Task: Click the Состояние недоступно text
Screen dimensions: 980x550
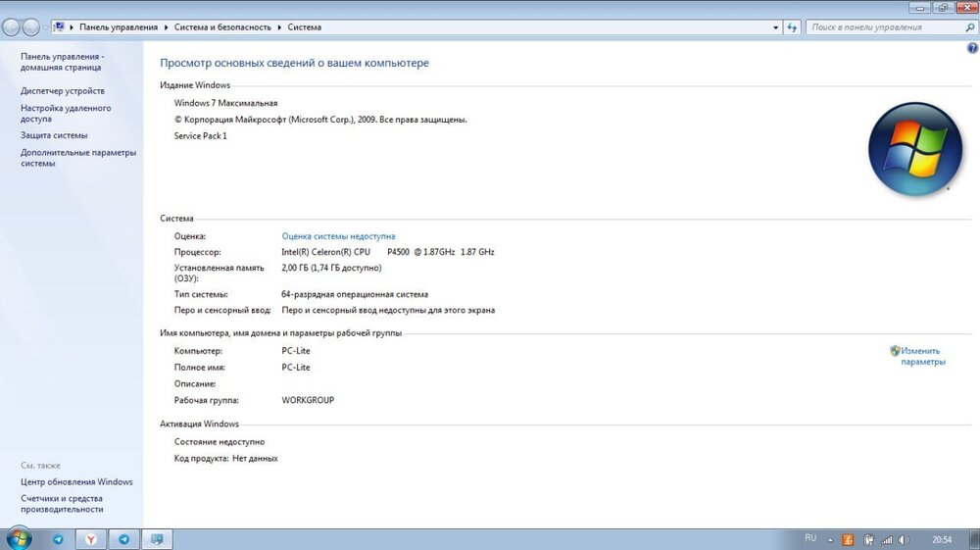Action: click(x=220, y=442)
